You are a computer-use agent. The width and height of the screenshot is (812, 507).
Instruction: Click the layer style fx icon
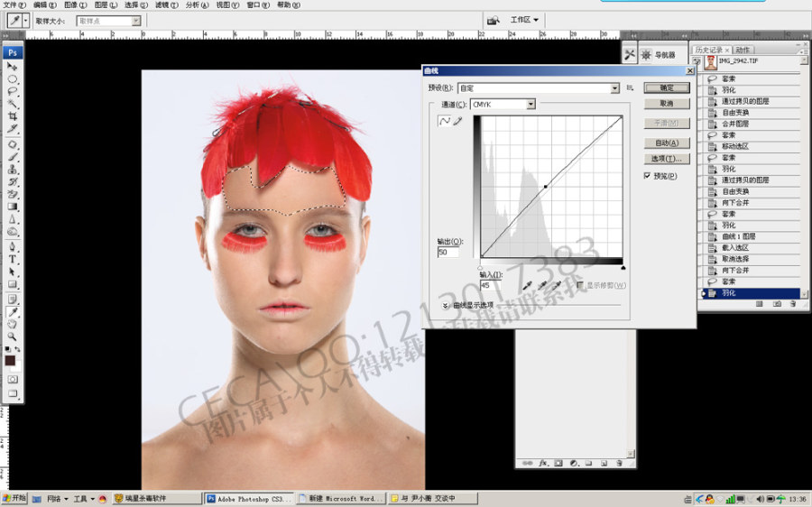pyautogui.click(x=543, y=463)
